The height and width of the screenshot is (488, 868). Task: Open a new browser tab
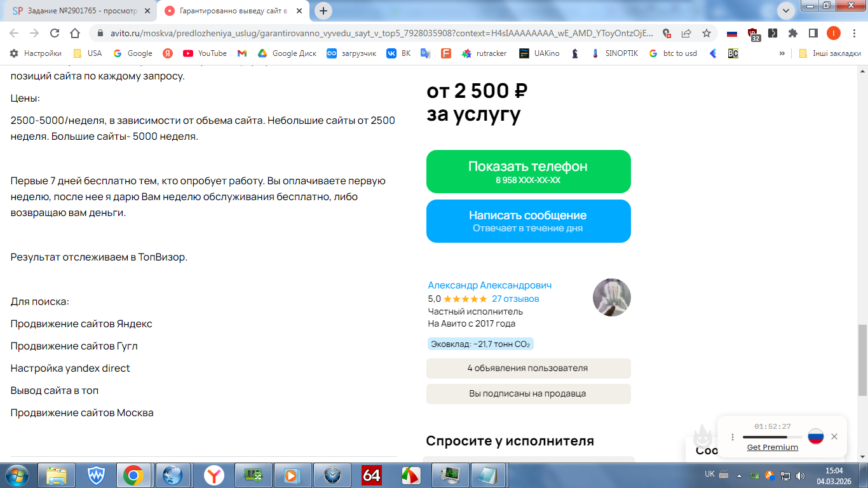tap(324, 11)
